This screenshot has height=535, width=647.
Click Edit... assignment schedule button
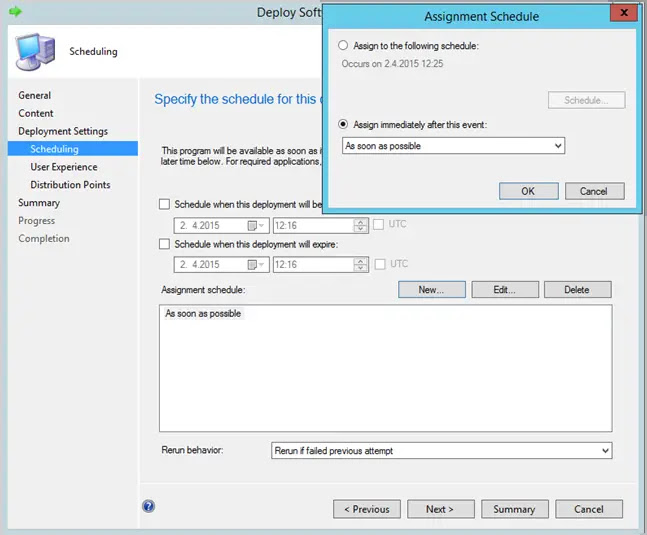(x=505, y=290)
